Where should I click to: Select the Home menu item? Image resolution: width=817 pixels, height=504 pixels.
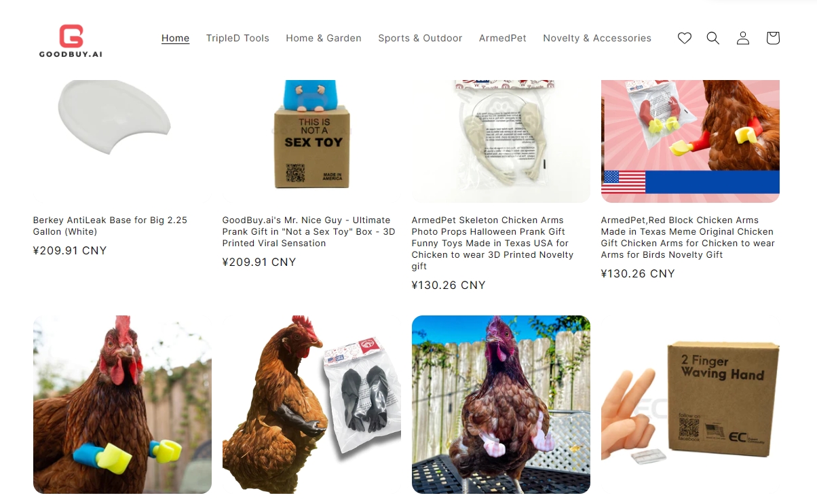175,38
